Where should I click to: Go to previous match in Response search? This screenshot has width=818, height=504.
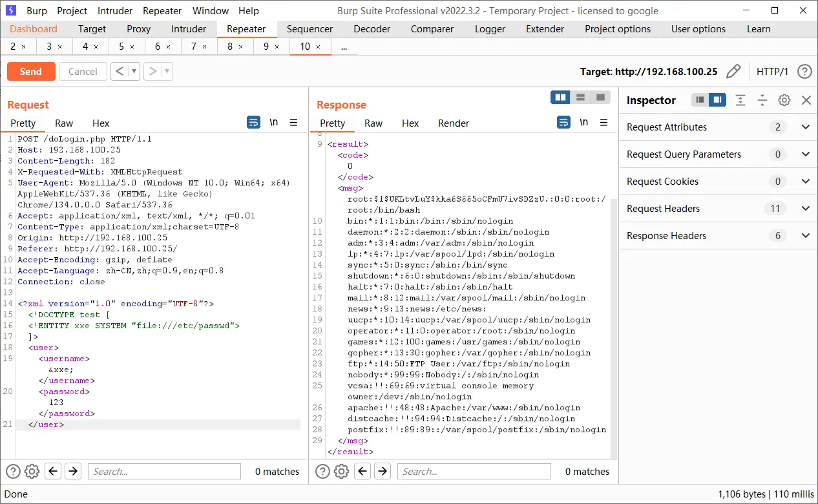pyautogui.click(x=363, y=471)
